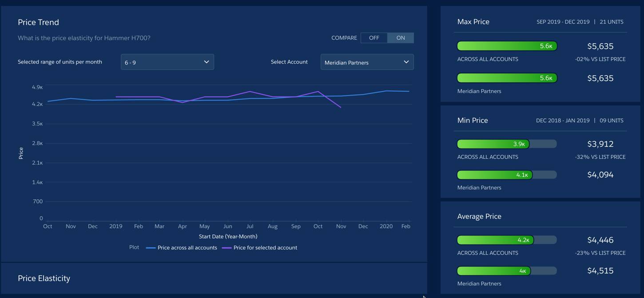Click the $4,094 Meridian Partners min price
Viewport: 644px width, 298px height.
(600, 175)
